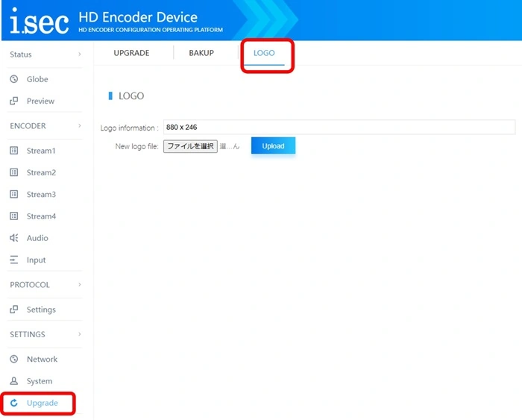The image size is (522, 420).
Task: Switch to the UPGRADE tab
Action: tap(131, 53)
